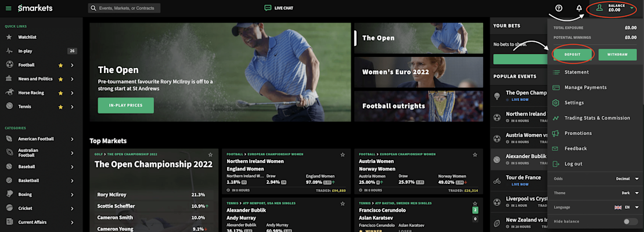Screen dimensions: 644x232
Task: Click the Basketball icon in categories
Action: [x=9, y=180]
